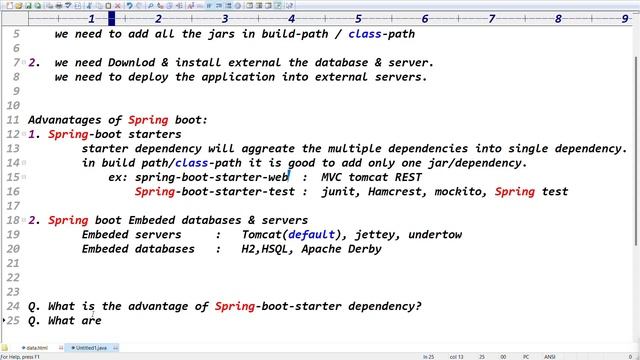Click 'What are' at end of line 25
Screen dimensions: 640x360
(x=75, y=320)
